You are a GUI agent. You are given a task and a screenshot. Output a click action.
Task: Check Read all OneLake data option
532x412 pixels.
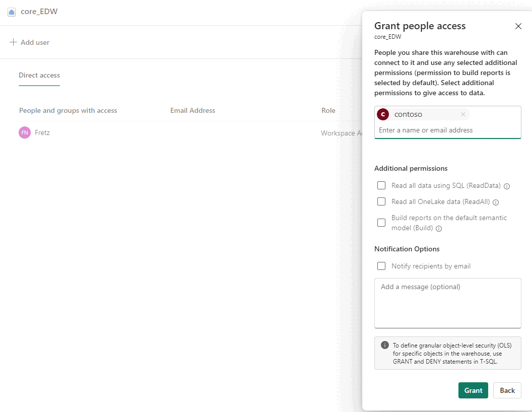[381, 201]
